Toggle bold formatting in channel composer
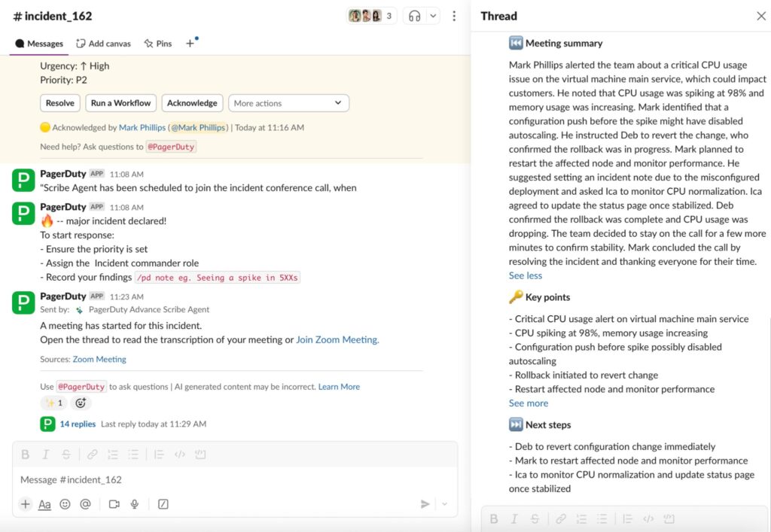 coord(25,454)
